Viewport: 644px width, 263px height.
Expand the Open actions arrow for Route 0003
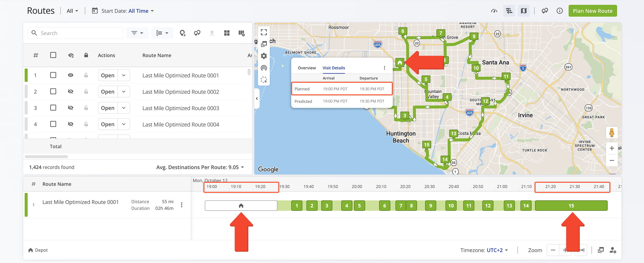(124, 108)
